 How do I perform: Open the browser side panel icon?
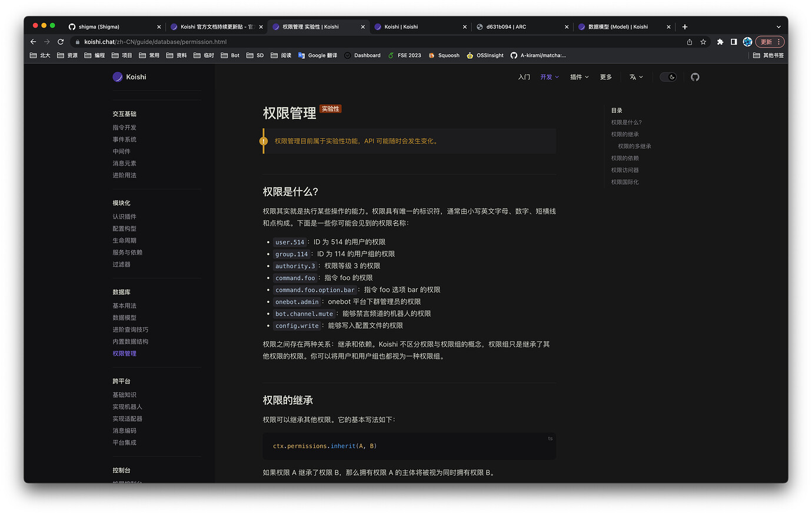(733, 42)
